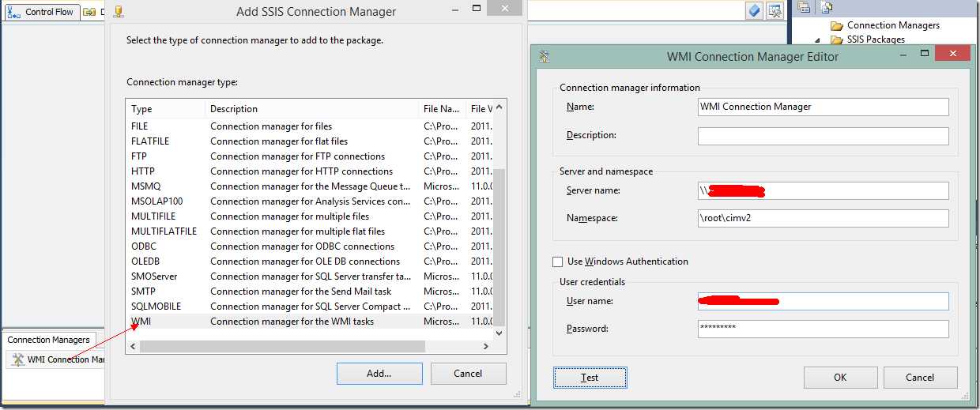Click the first Solution Explorer toolbar icon
The height and width of the screenshot is (410, 980).
(804, 8)
